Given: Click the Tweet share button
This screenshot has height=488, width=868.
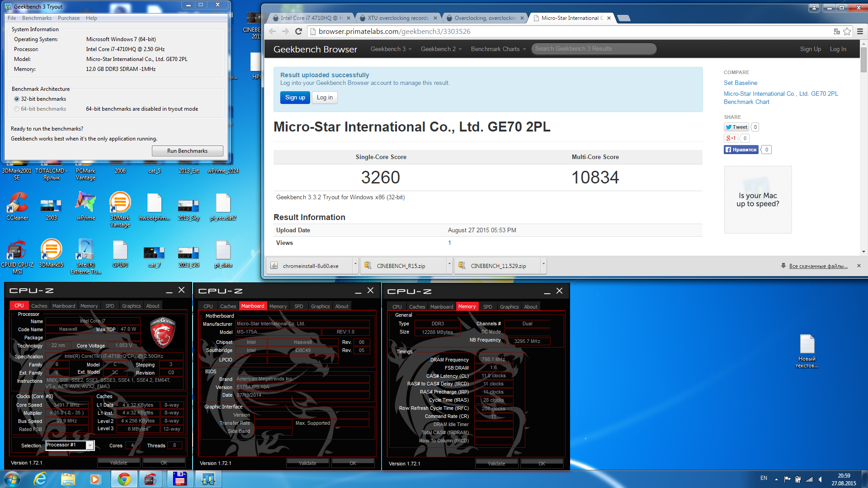Looking at the screenshot, I should point(736,127).
